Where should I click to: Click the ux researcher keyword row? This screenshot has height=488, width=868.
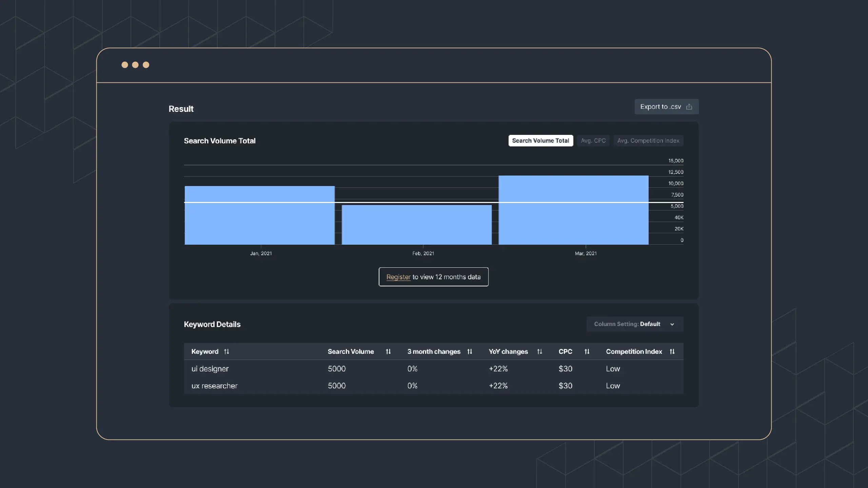433,386
